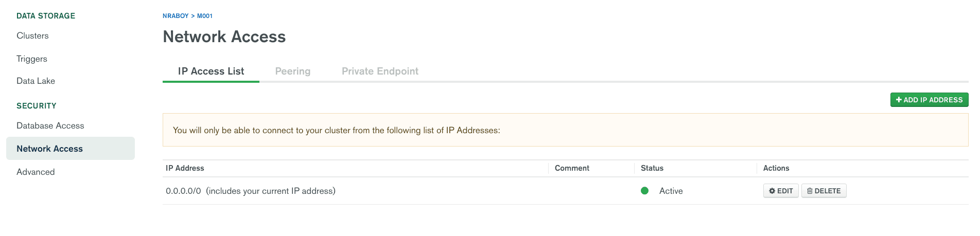Click the Status column header
980x236 pixels.
point(652,168)
